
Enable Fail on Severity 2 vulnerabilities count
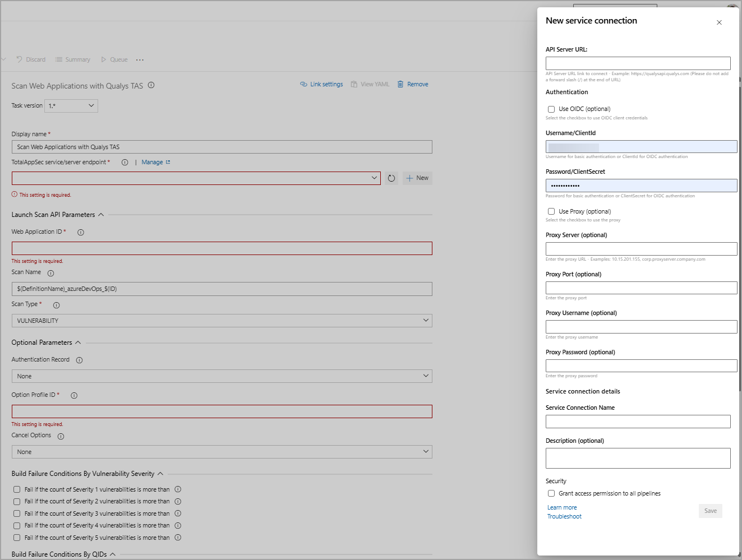pyautogui.click(x=17, y=502)
